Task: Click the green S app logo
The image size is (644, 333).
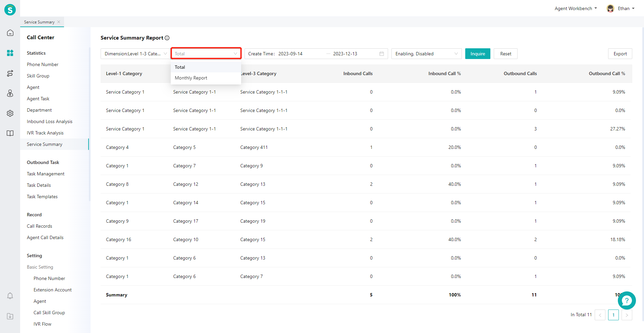Action: pyautogui.click(x=10, y=10)
